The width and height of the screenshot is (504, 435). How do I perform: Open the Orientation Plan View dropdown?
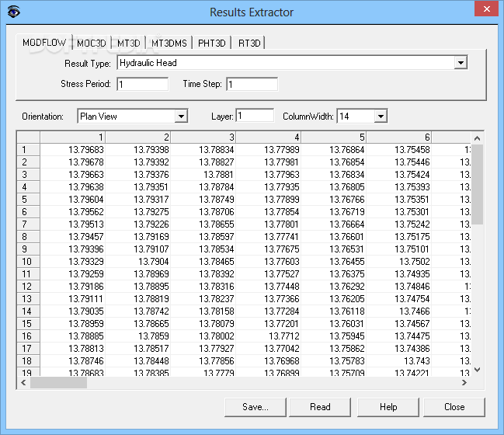click(133, 116)
